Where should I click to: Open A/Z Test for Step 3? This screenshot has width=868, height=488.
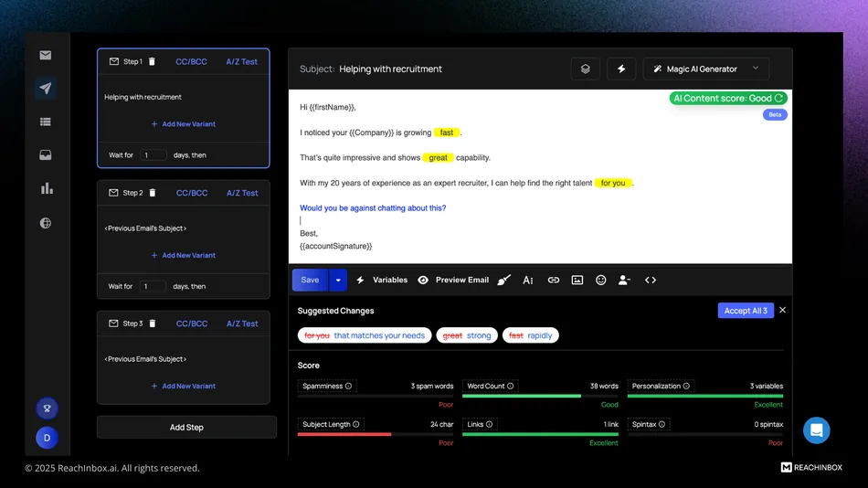click(242, 324)
